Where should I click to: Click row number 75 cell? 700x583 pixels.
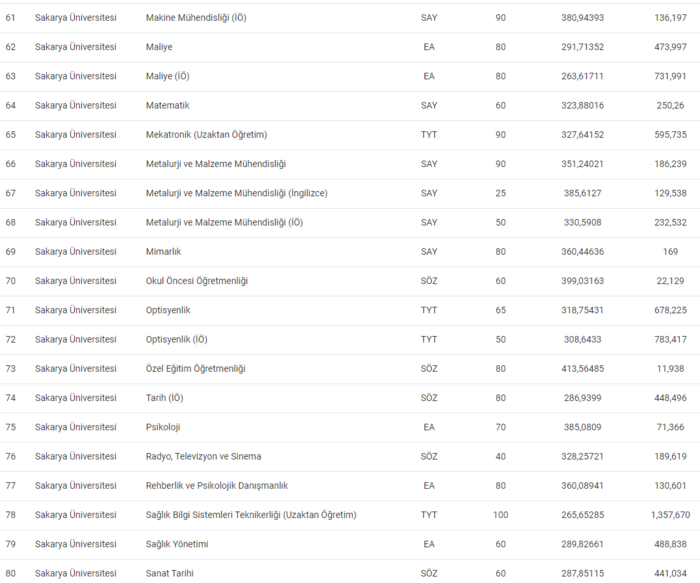(x=11, y=427)
